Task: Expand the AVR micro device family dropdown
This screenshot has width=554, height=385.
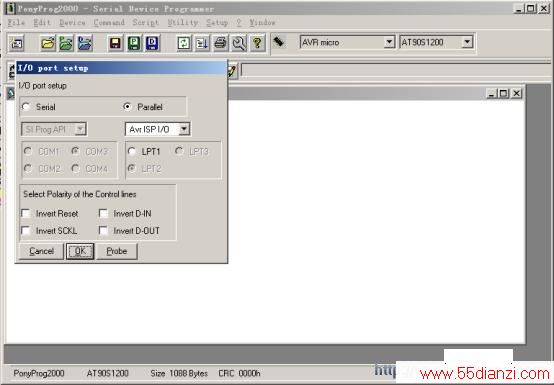Action: 389,42
